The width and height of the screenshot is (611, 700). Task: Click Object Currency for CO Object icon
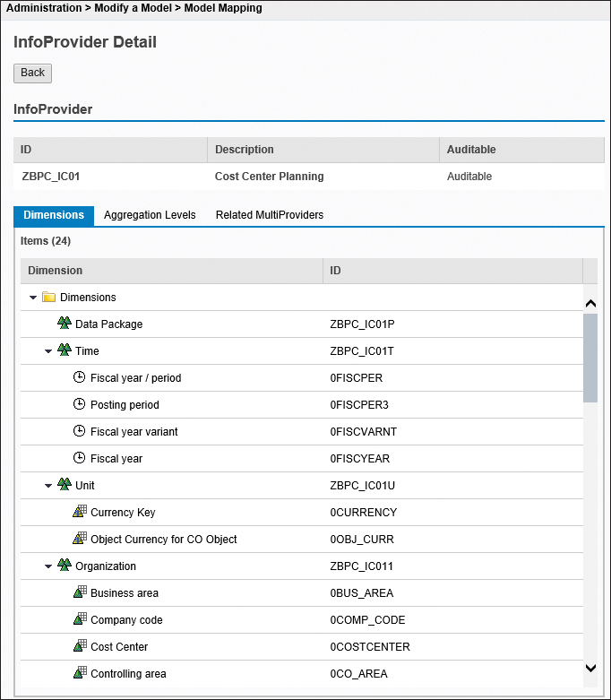[80, 538]
